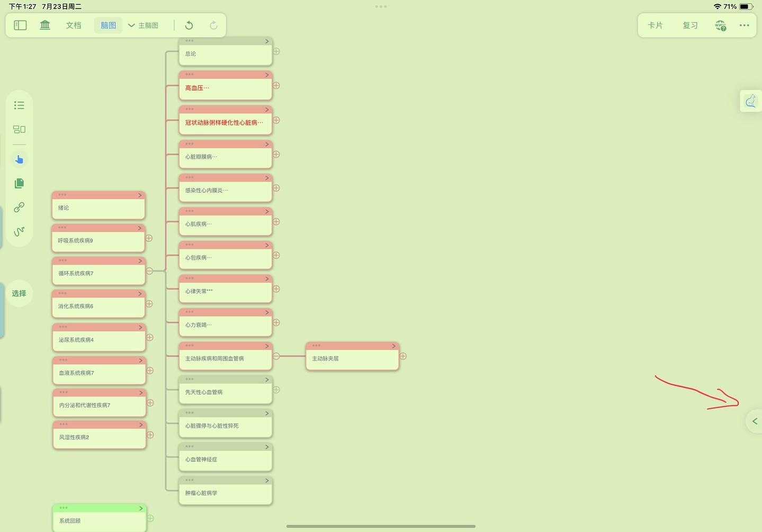Expand the 总论 node children
This screenshot has width=762, height=532.
(276, 51)
